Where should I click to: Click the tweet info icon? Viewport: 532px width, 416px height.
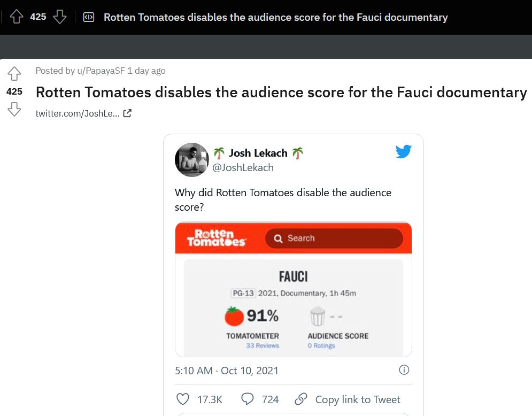404,370
